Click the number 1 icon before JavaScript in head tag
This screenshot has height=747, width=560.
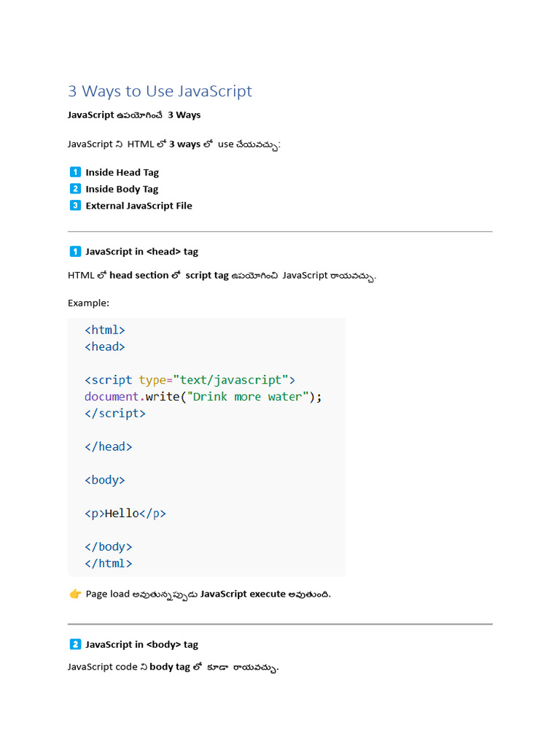tap(75, 251)
